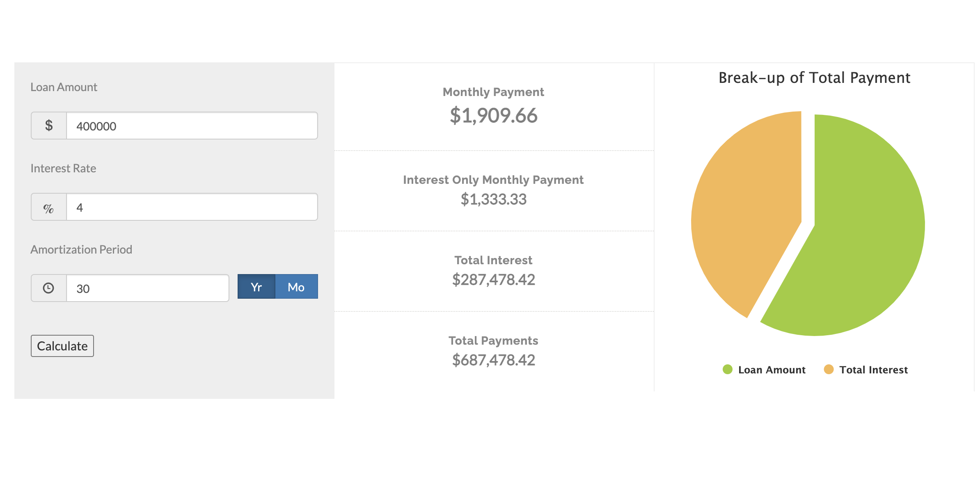Click the Loan Amount input field

pos(192,126)
